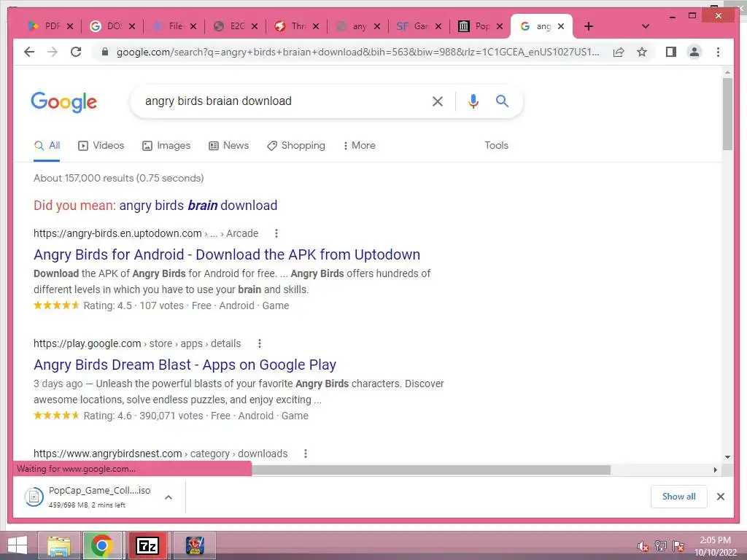Go back to the previous page
Screen dimensions: 747x560
tap(29, 52)
